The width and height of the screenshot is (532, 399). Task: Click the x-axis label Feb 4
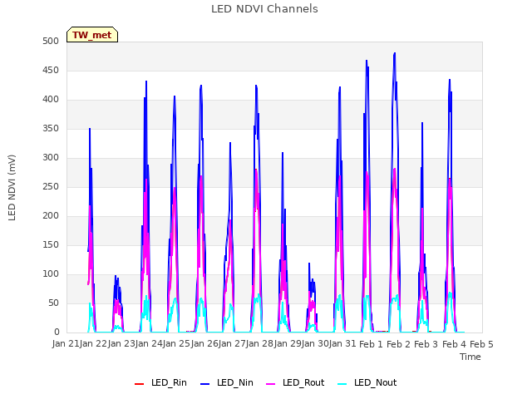[x=454, y=344]
